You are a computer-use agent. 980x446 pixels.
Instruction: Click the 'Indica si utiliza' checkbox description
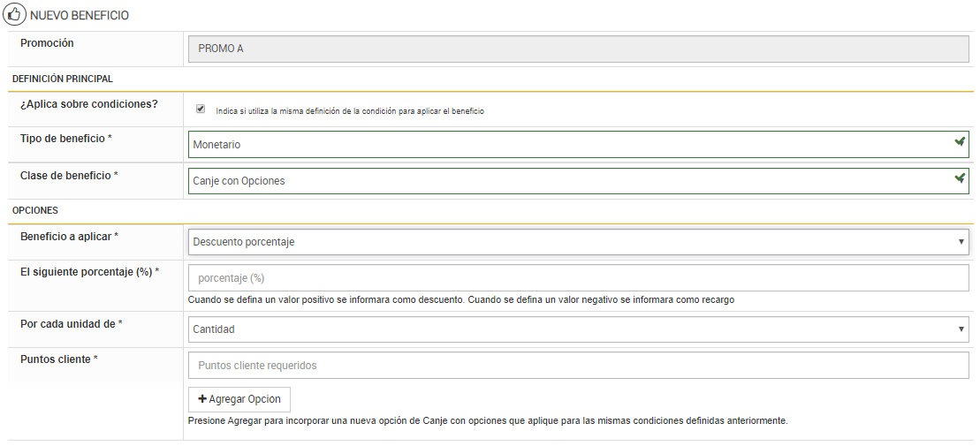pyautogui.click(x=349, y=111)
